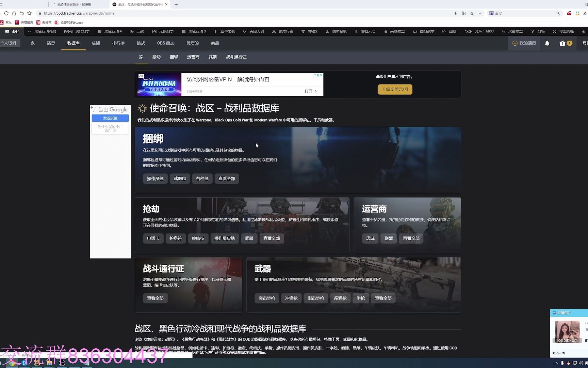Switch to the 战斗通行证 sub-tab
Screen dimensions: 588x368
[236, 57]
